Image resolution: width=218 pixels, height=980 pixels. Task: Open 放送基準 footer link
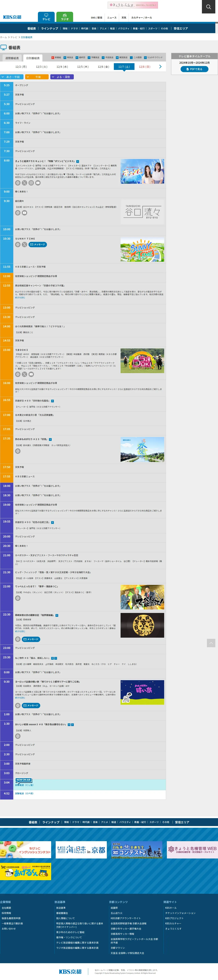pos(61,908)
